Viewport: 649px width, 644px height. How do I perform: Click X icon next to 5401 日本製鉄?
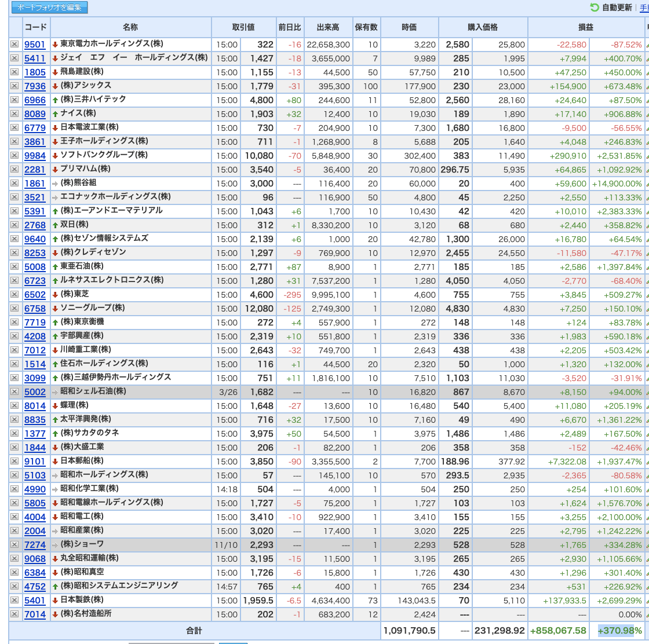[14, 600]
